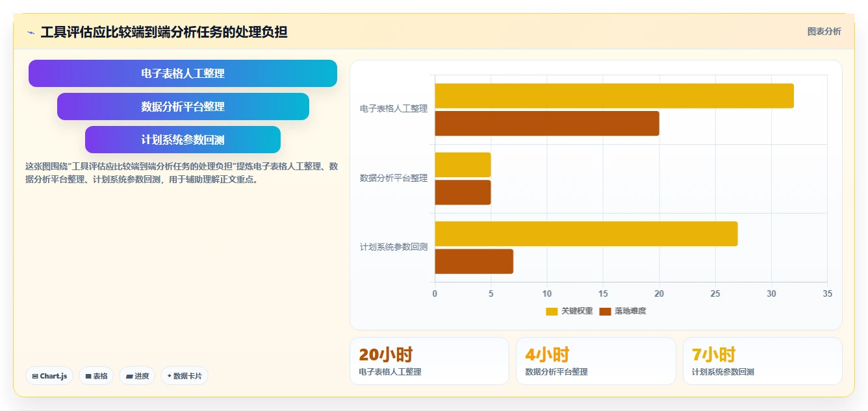868x411 pixels.
Task: Click the yellow 关键权重 bar for 数据分析平台整理
Action: click(x=463, y=165)
